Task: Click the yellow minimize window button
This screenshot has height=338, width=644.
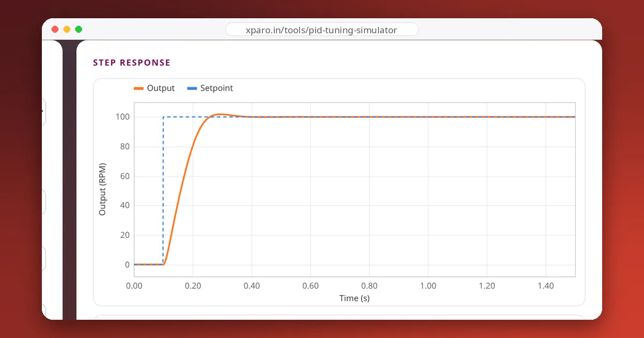Action: (x=67, y=30)
